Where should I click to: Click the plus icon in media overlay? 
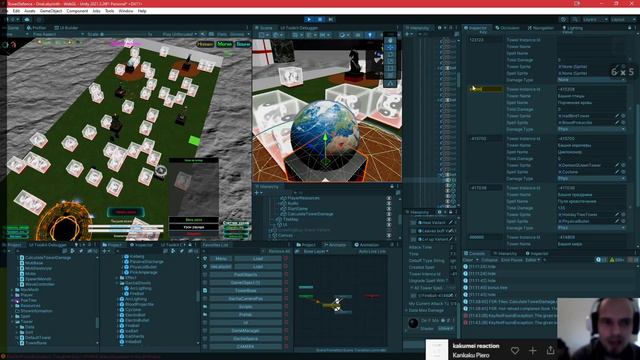(533, 350)
